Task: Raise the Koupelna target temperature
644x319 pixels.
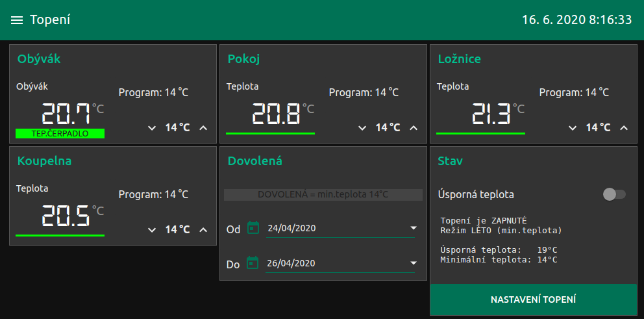Action: [x=203, y=230]
